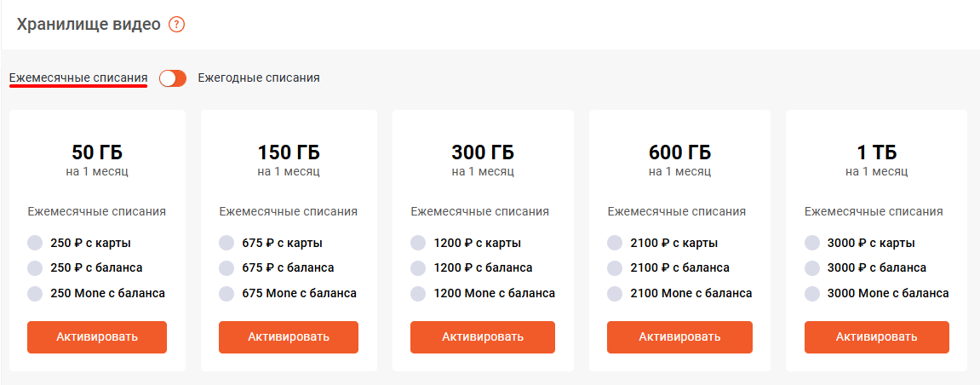
Task: Choose 675 ₽ с карты option
Action: [x=226, y=243]
